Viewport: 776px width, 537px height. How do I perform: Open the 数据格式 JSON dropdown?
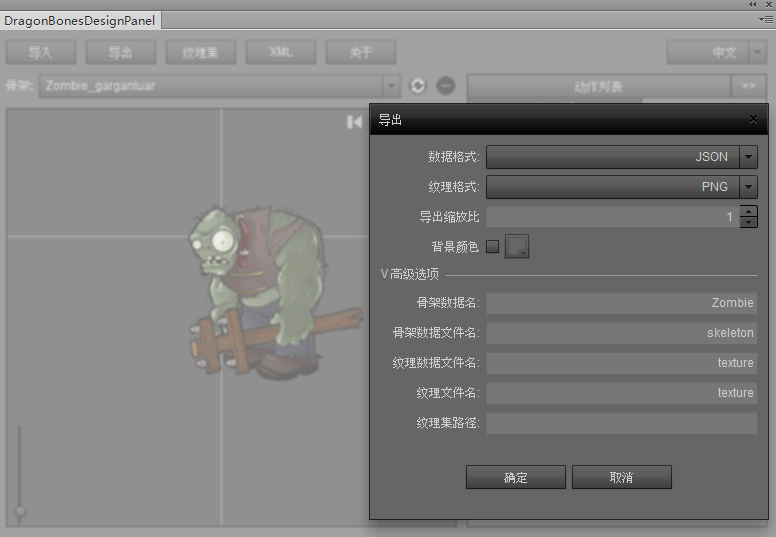(x=748, y=157)
